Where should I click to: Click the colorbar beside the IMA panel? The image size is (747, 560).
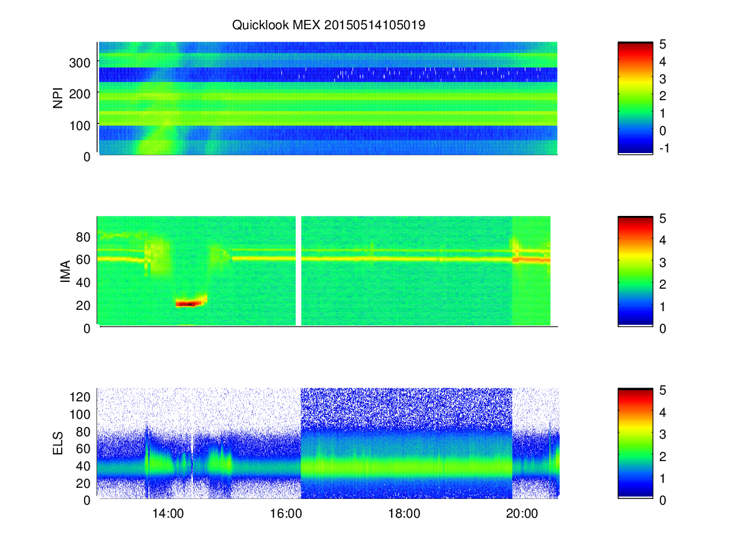click(x=635, y=271)
